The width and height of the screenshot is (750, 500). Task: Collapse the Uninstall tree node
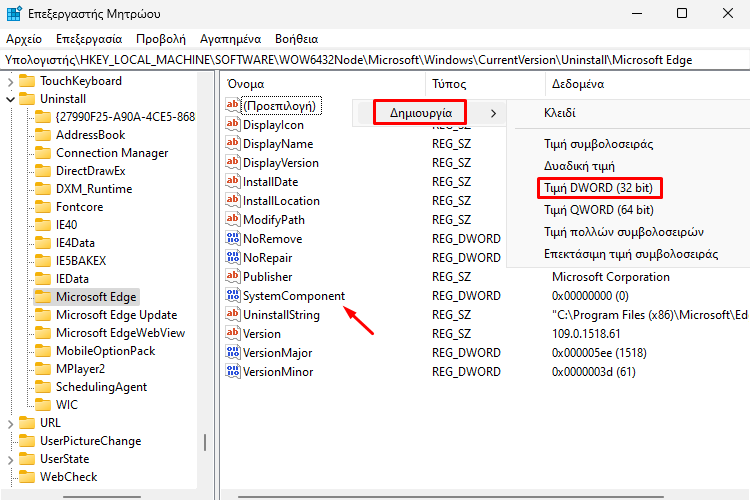coord(10,100)
